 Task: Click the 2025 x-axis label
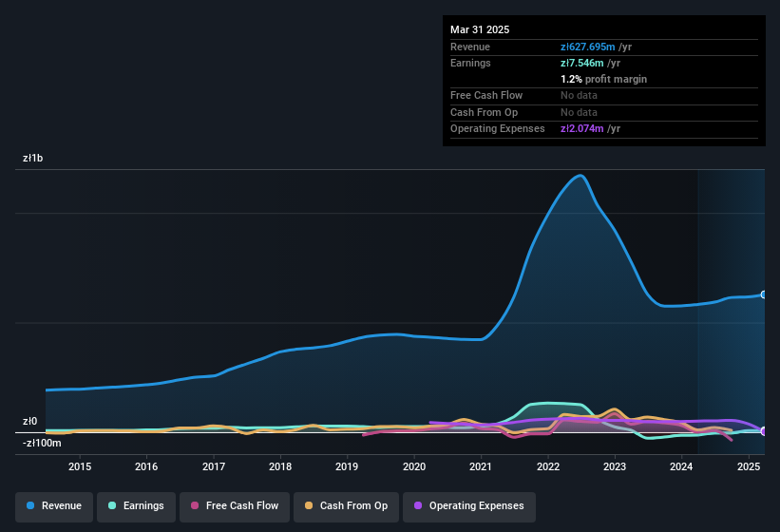pos(749,466)
